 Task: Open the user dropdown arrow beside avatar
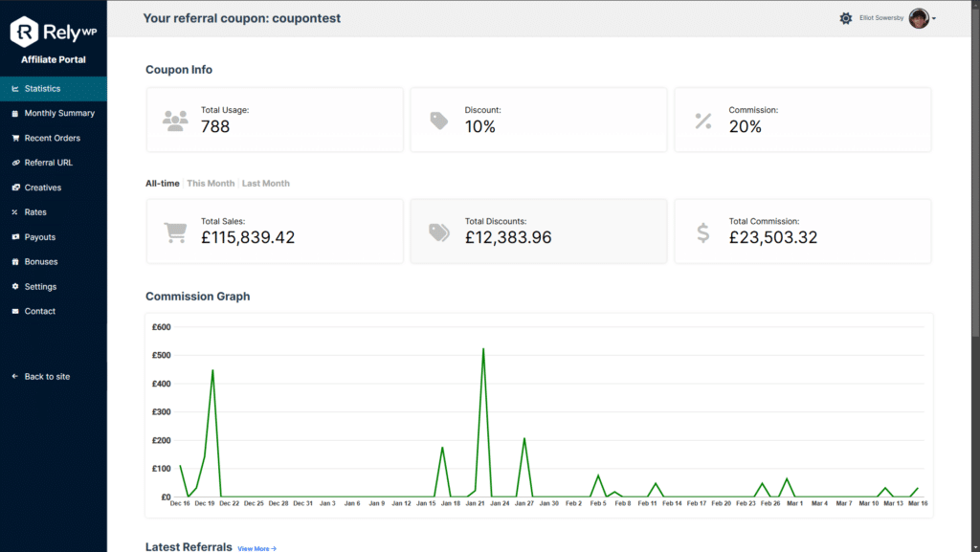click(934, 19)
